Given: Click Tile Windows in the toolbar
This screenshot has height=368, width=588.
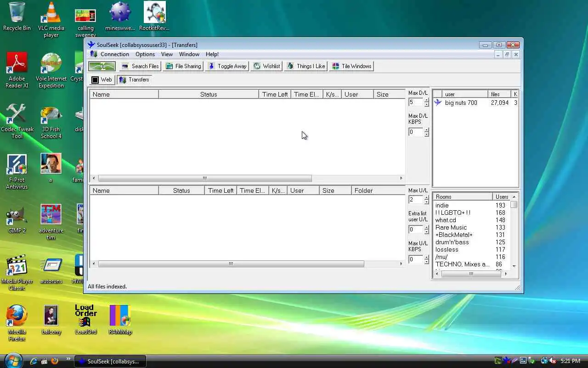Looking at the screenshot, I should click(x=351, y=66).
